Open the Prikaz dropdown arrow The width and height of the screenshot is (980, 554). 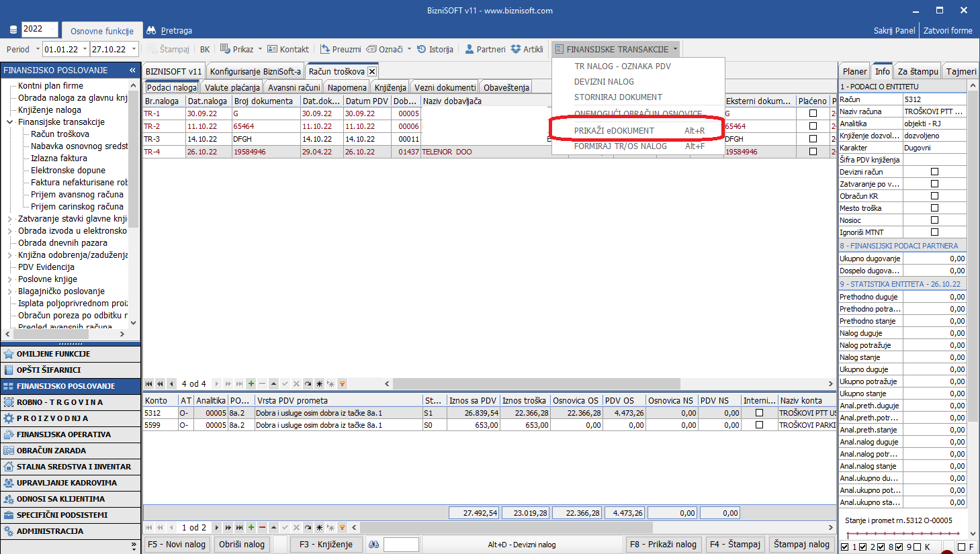(260, 49)
